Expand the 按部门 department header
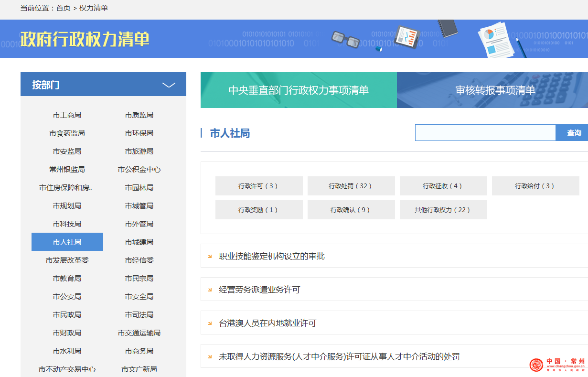588x377 pixels. (x=46, y=85)
